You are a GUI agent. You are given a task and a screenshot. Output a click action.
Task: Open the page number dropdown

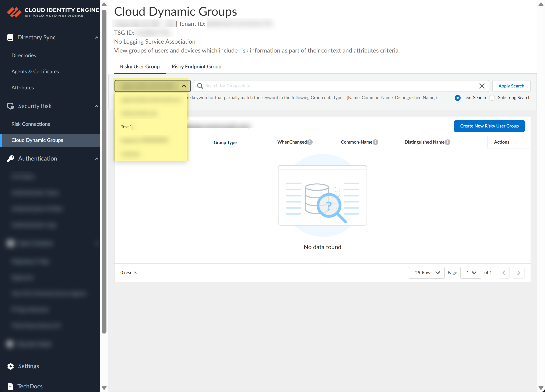click(x=471, y=273)
